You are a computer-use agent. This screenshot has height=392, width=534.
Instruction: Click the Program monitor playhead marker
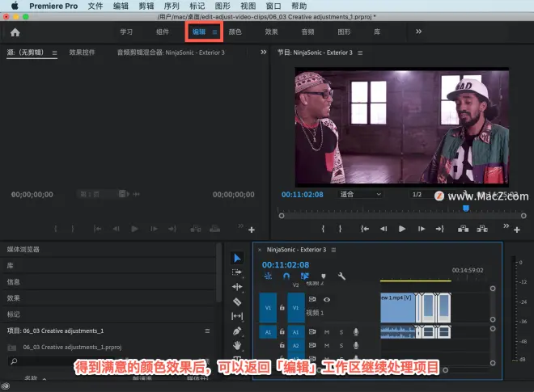point(466,208)
